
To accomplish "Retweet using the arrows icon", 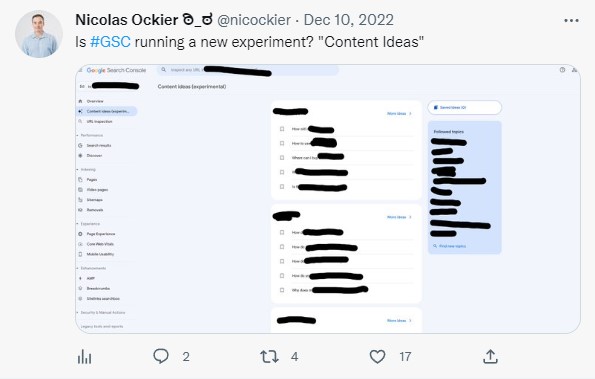I will [269, 357].
